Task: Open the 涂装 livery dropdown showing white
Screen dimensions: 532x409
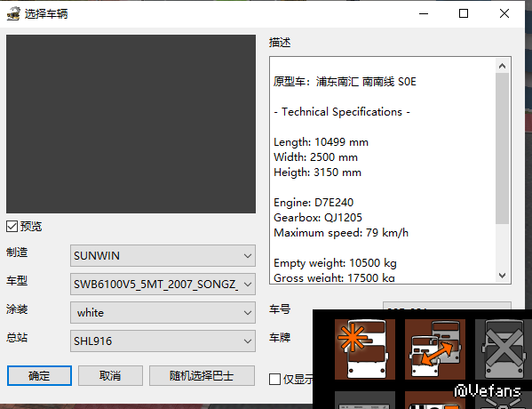Action: coord(163,312)
